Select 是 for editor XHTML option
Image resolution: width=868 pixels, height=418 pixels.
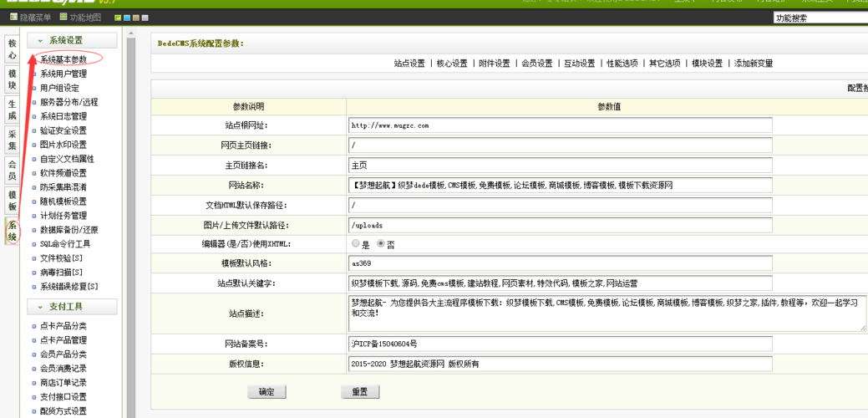click(355, 243)
